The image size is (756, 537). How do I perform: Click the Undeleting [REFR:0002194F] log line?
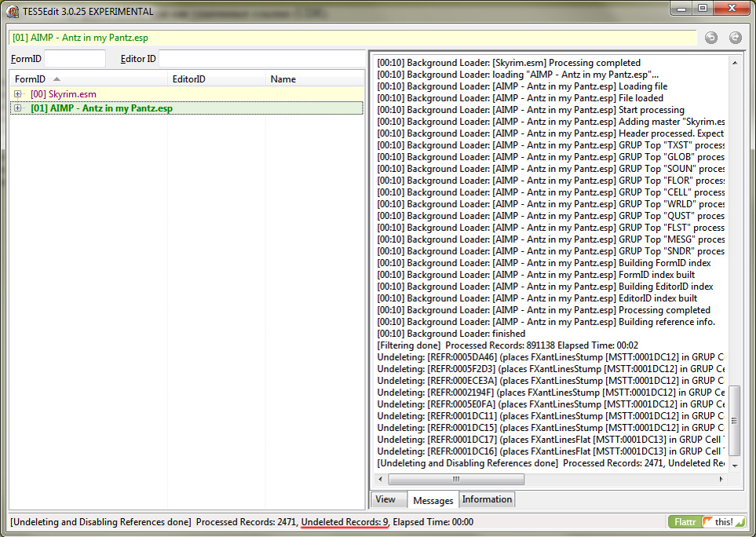(x=550, y=393)
